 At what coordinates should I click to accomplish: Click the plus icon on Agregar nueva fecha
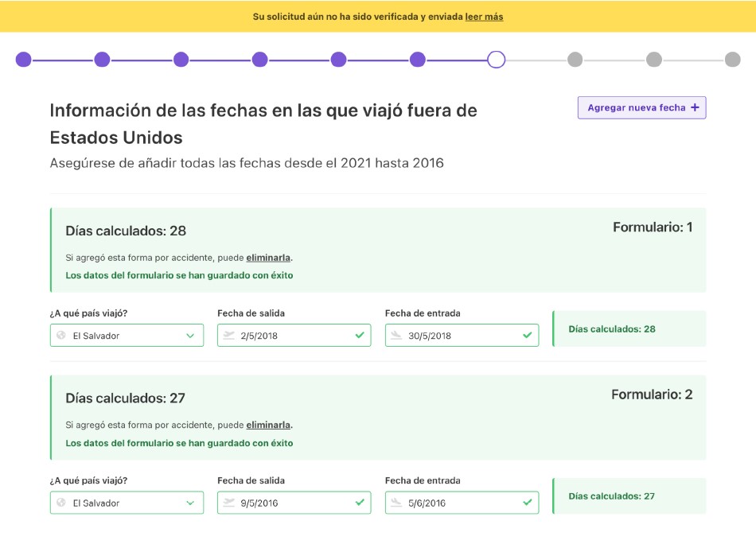[x=694, y=108]
